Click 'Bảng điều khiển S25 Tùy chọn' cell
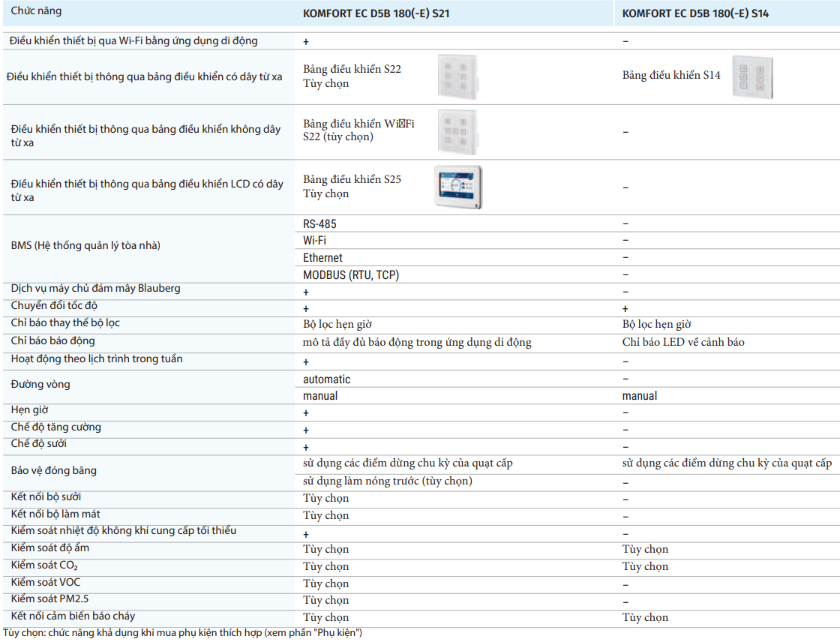Image resolution: width=840 pixels, height=642 pixels. coord(352,187)
